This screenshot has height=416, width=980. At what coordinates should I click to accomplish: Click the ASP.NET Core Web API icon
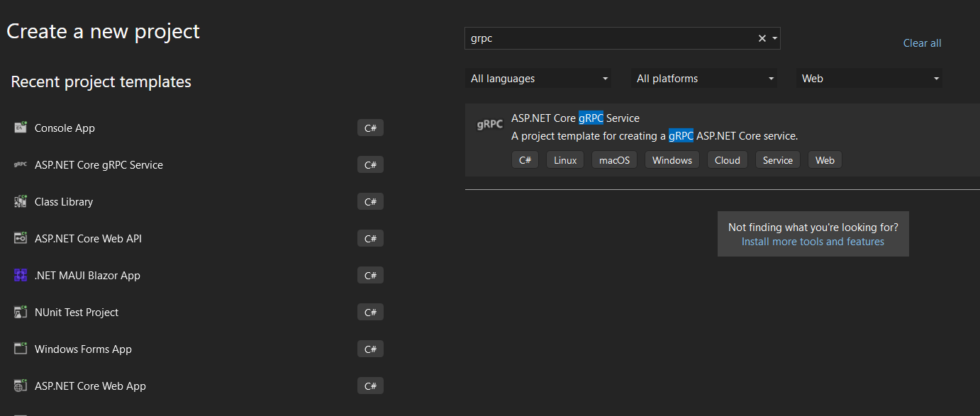coord(20,238)
